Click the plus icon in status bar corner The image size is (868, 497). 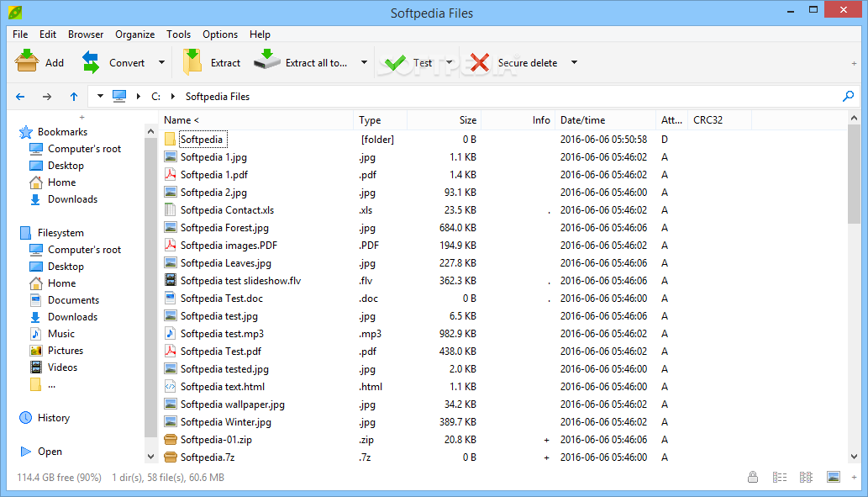click(854, 477)
